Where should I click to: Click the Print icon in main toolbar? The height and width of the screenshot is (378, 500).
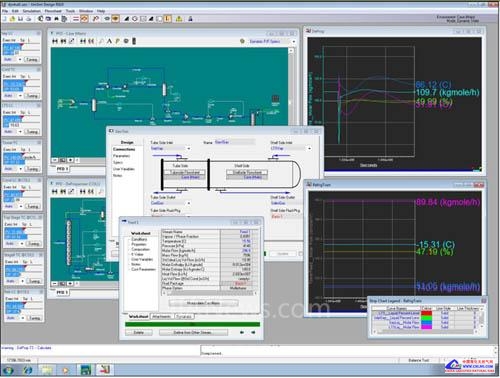(29, 19)
